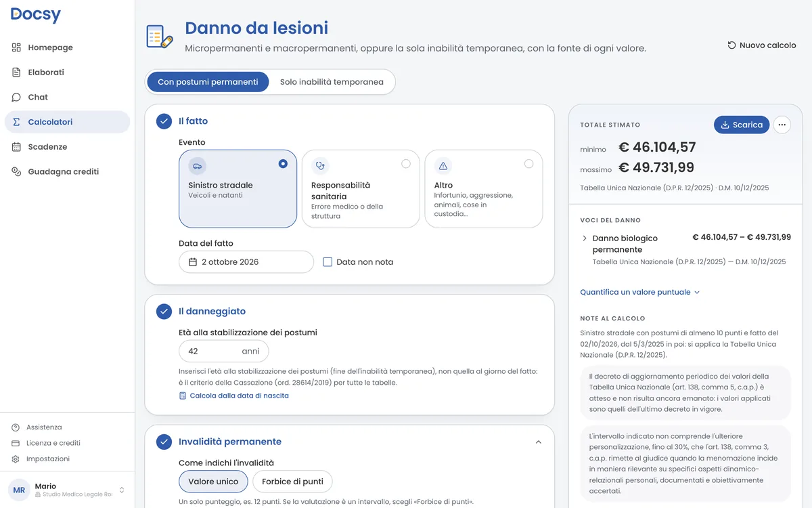The width and height of the screenshot is (812, 508).
Task: Click the Scadenze calendar icon
Action: coord(16,147)
